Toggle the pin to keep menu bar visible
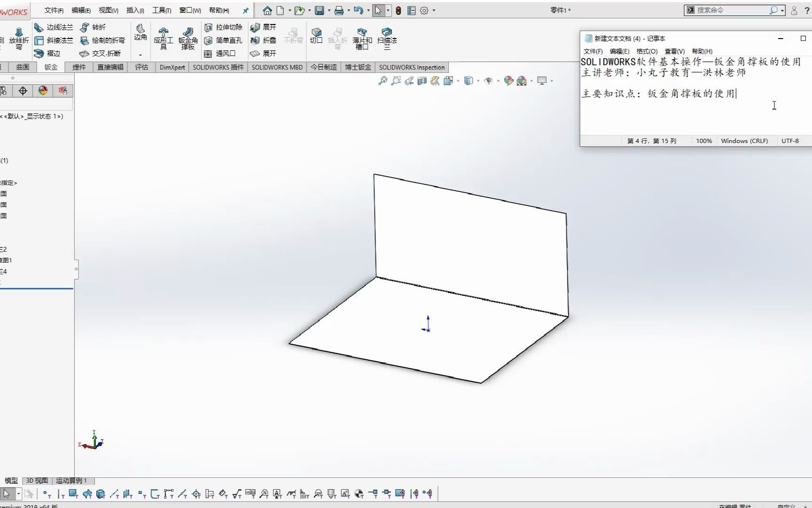The width and height of the screenshot is (812, 508). click(245, 10)
